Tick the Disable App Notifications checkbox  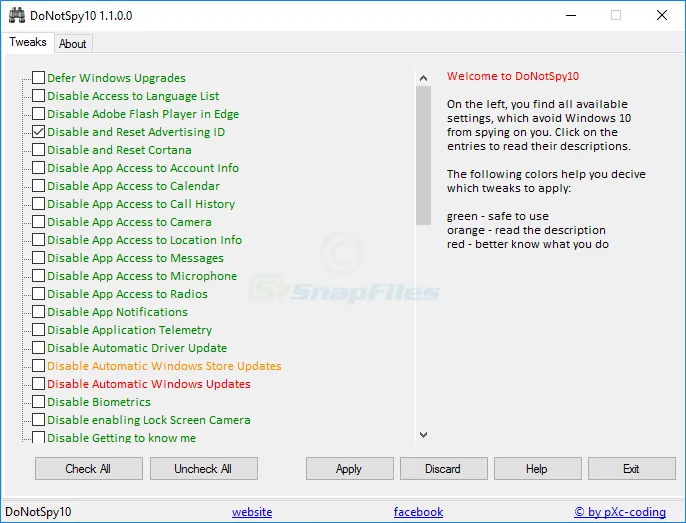[38, 311]
